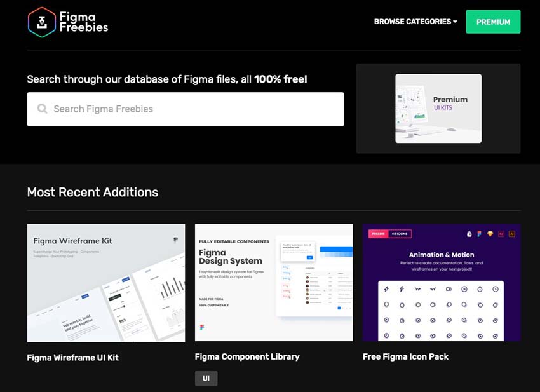This screenshot has width=540, height=392.
Task: Click the Figma logo inside the Component Library thumbnail
Action: coord(202,327)
